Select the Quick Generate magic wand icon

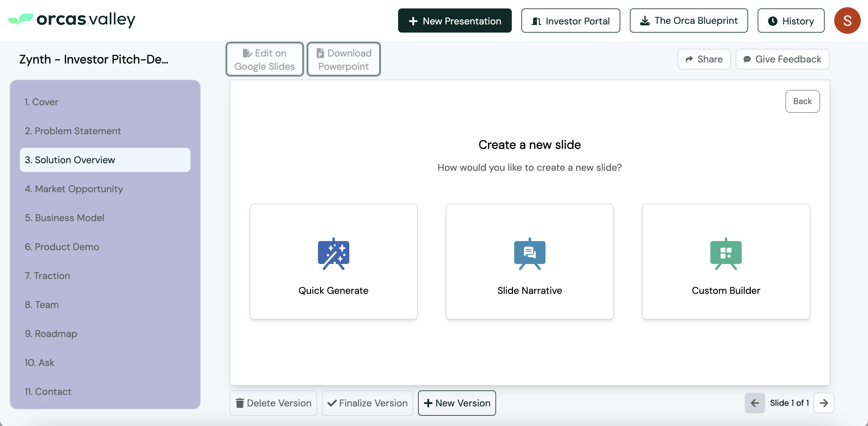click(x=333, y=254)
